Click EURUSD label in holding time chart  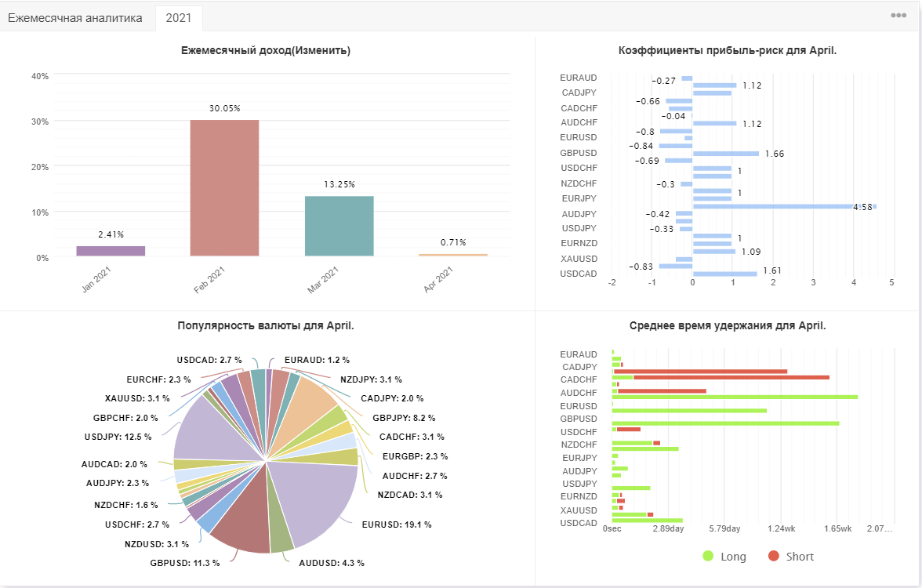click(x=578, y=406)
